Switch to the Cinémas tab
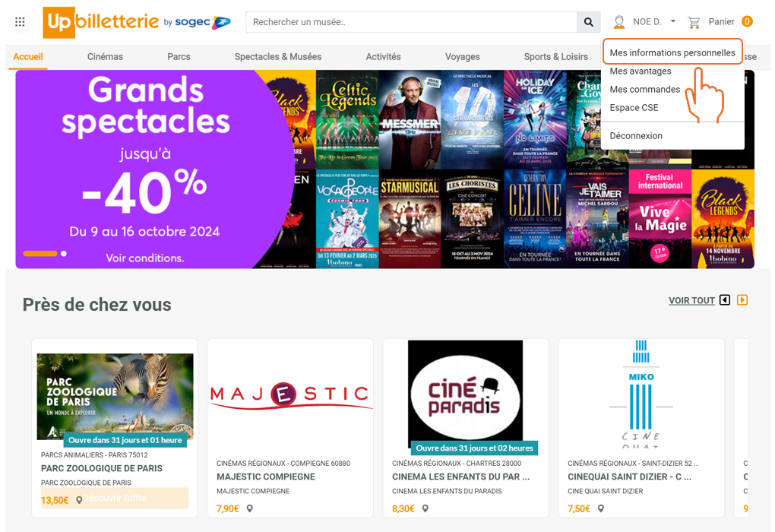 click(x=105, y=57)
